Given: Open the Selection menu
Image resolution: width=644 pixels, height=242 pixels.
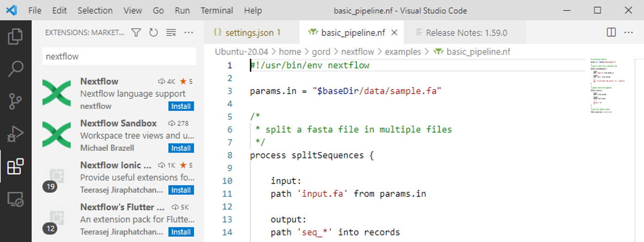Looking at the screenshot, I should [x=95, y=10].
